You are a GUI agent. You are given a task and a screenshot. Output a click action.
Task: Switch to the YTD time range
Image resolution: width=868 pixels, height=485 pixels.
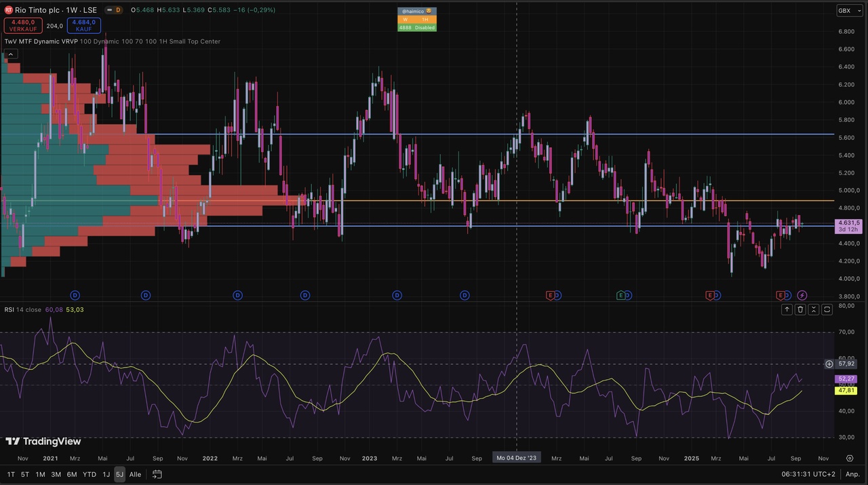click(x=90, y=474)
